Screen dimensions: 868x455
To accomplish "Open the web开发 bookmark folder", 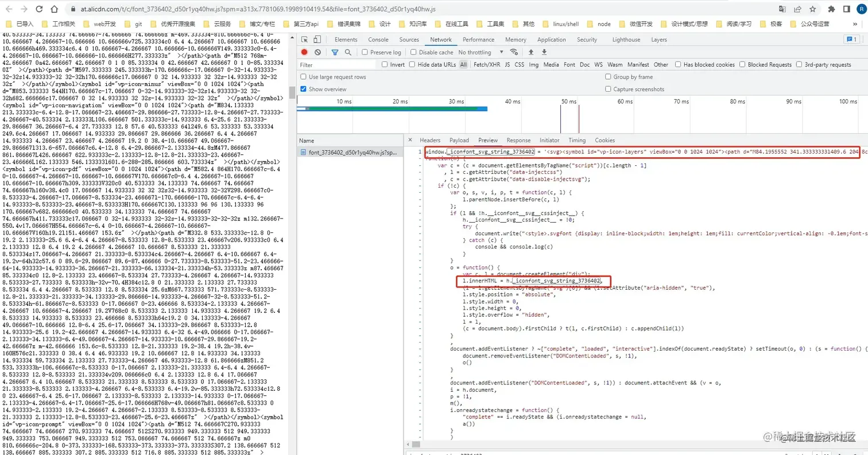I will pos(100,24).
